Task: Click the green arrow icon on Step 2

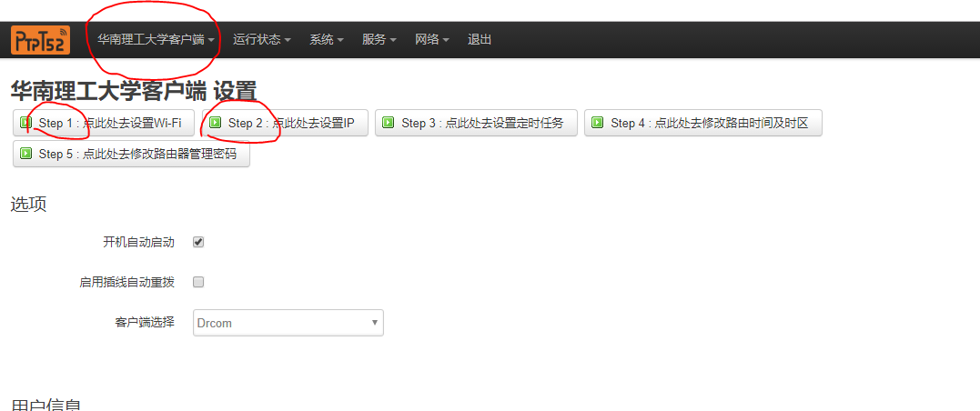Action: click(216, 123)
